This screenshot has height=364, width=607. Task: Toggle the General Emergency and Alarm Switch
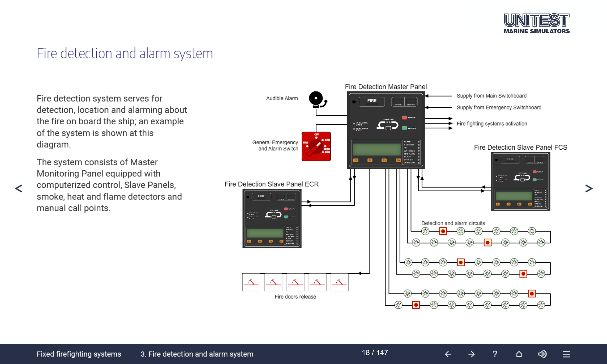point(316,146)
